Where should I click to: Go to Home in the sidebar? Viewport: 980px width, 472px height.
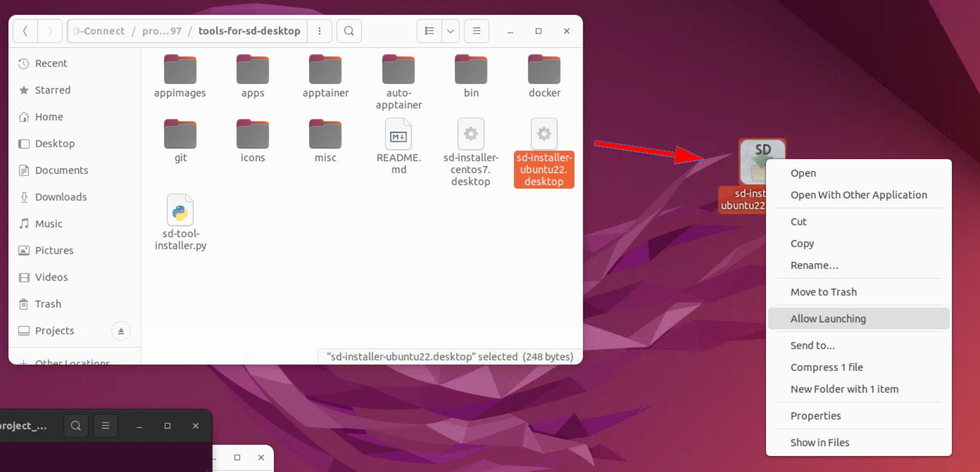click(x=49, y=117)
